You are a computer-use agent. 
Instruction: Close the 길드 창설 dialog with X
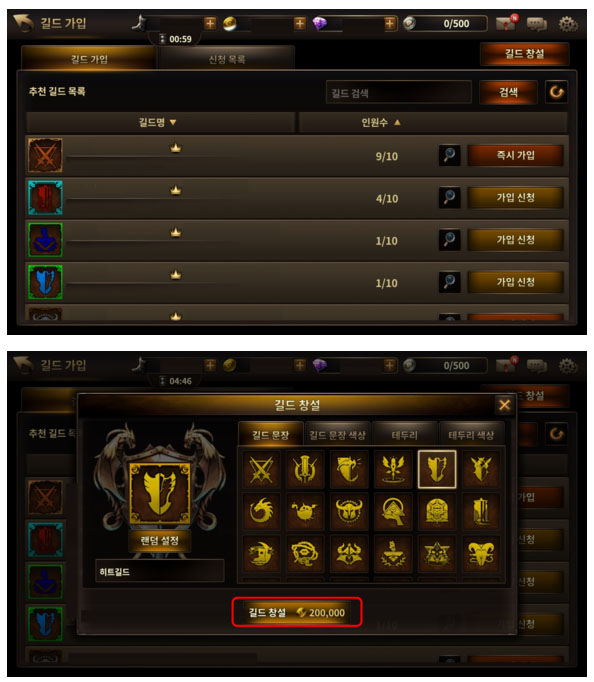point(504,405)
